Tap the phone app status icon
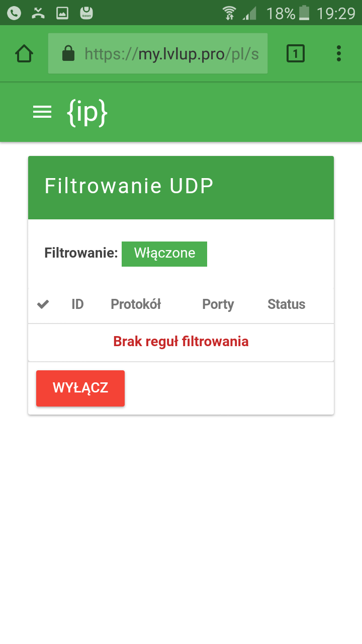The image size is (362, 644). pyautogui.click(x=14, y=13)
